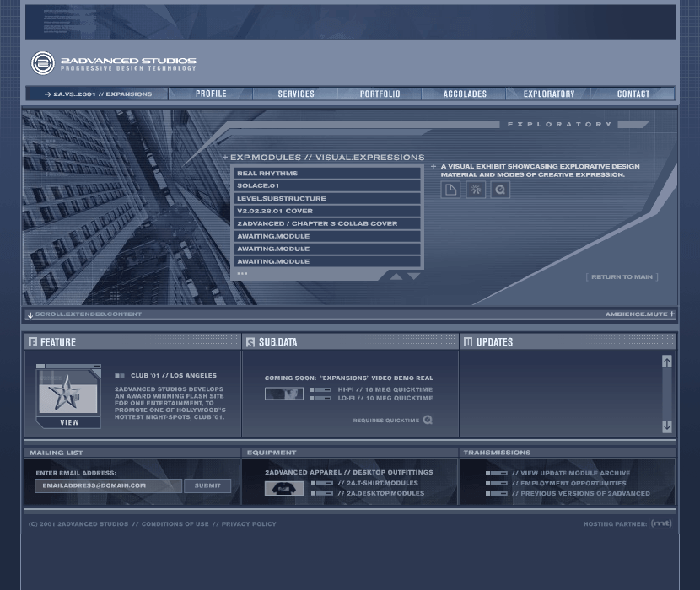The image size is (700, 590).
Task: Open 2A.Desktop.Modules link
Action: click(381, 493)
